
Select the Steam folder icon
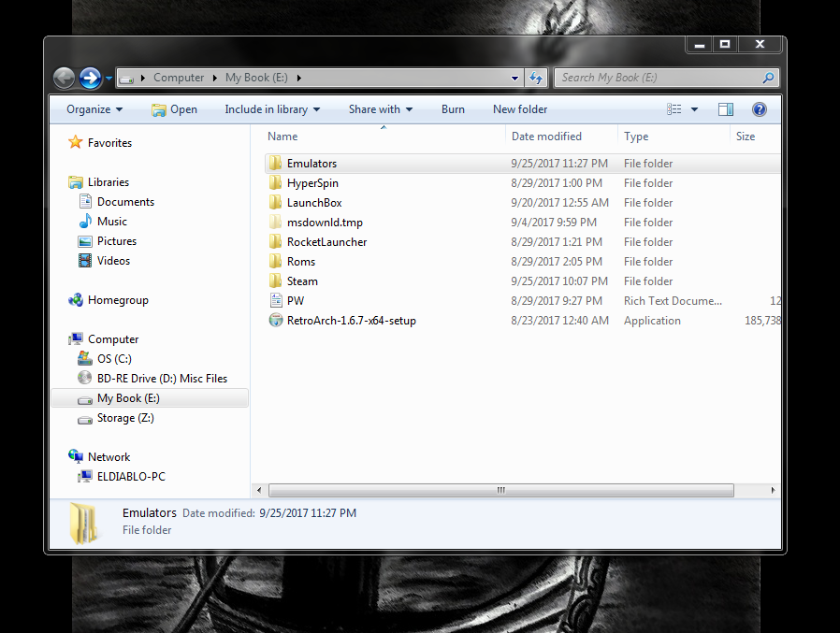(x=275, y=281)
